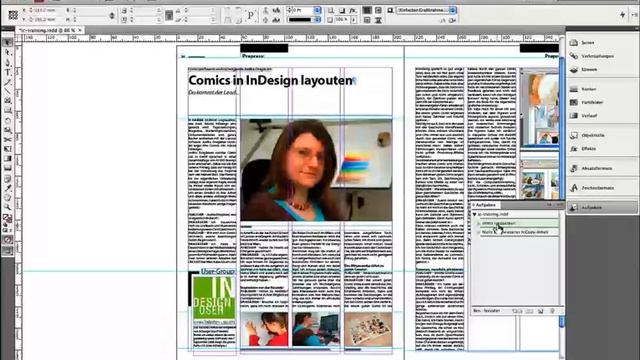This screenshot has height=360, width=640.
Task: Select the small photo with computer monitor
Action: (316, 329)
